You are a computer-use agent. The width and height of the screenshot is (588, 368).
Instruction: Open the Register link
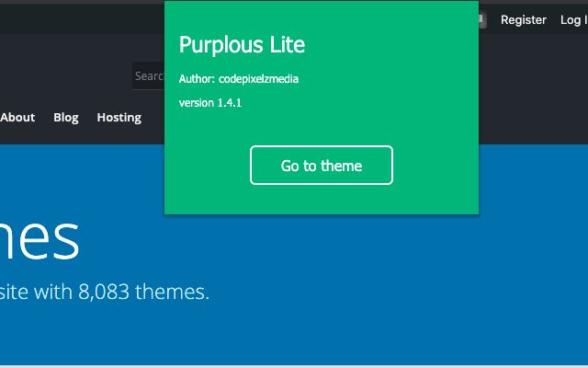(523, 20)
